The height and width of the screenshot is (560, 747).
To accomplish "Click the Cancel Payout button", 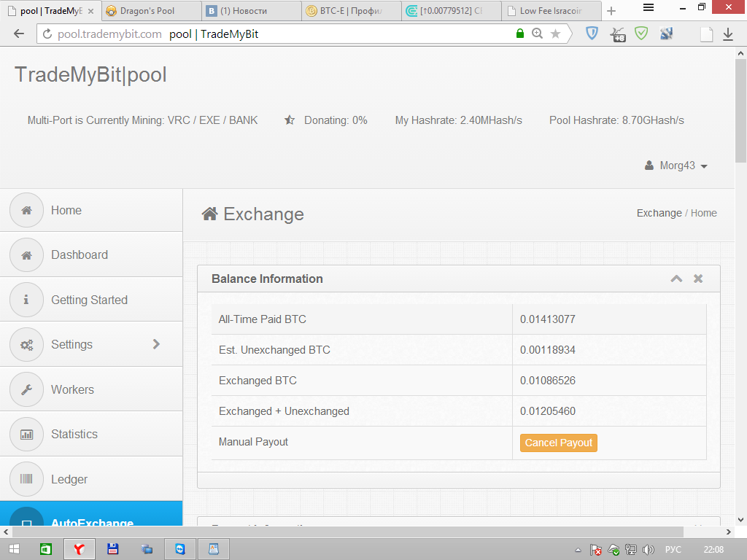I will (558, 443).
